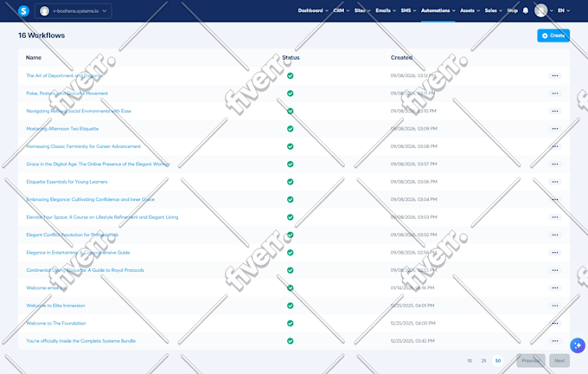Click the Created column header
Viewport: 588px width, 374px height.
click(401, 57)
